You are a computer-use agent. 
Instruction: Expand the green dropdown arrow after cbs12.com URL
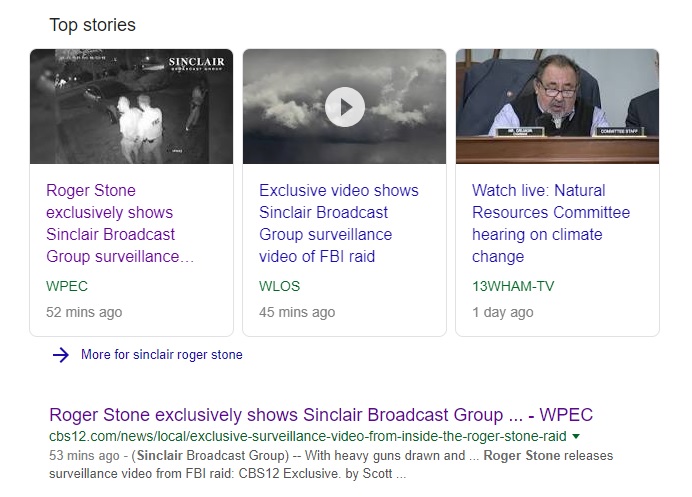pyautogui.click(x=576, y=437)
